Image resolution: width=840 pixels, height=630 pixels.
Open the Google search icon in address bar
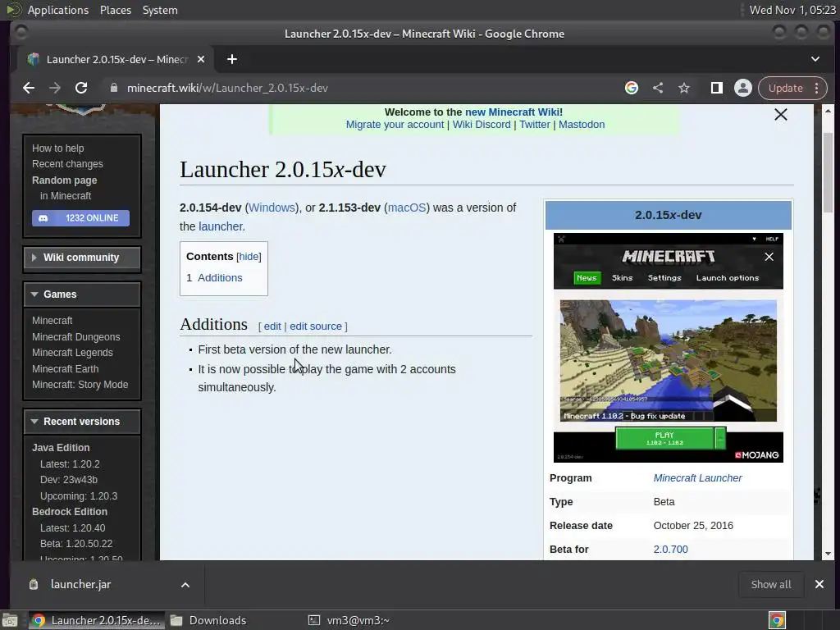pos(632,88)
